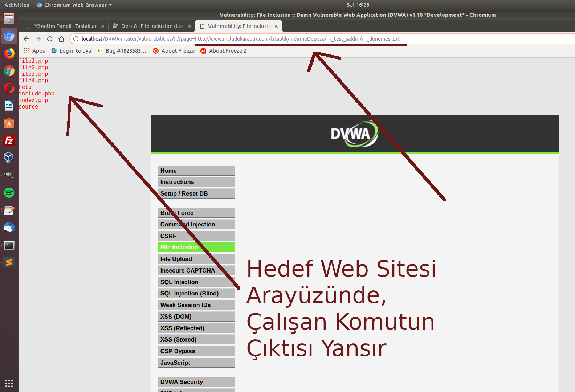Image resolution: width=575 pixels, height=392 pixels.
Task: Launch Sublime Text from the dock
Action: click(9, 262)
